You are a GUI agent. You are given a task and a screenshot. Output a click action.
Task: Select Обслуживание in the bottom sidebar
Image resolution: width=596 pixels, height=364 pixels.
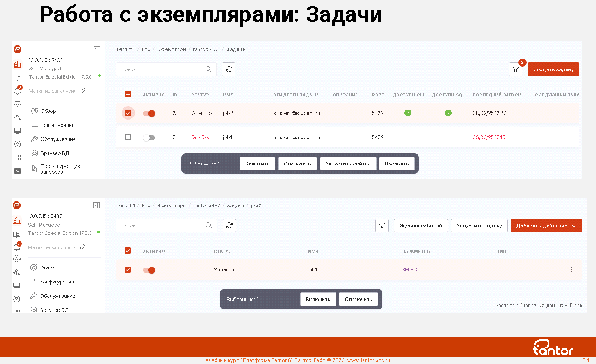(x=57, y=296)
